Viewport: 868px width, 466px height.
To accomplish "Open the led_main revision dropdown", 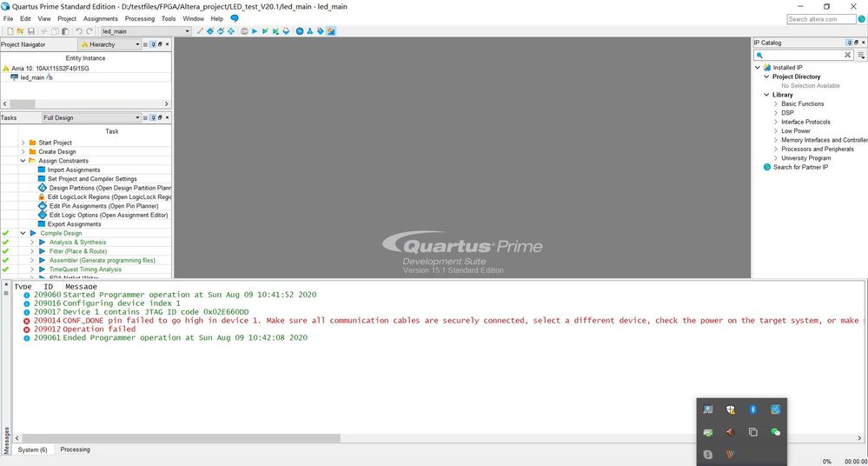I will (187, 31).
